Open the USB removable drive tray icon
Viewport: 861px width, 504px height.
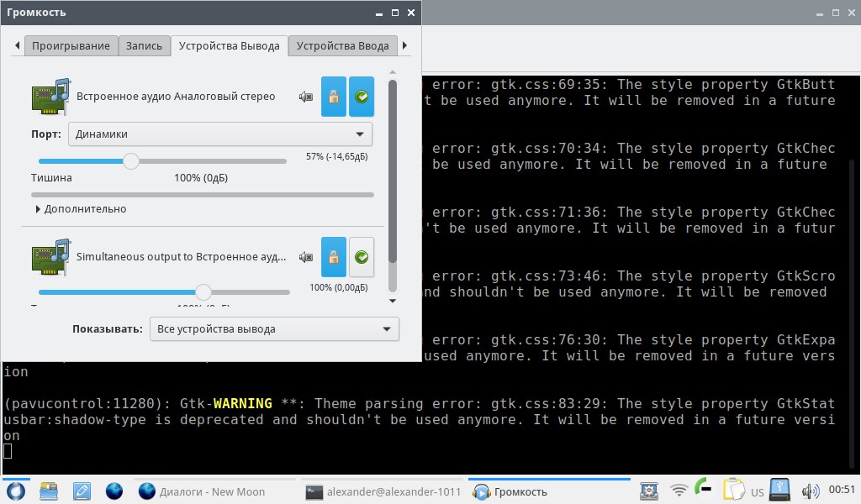(x=779, y=490)
